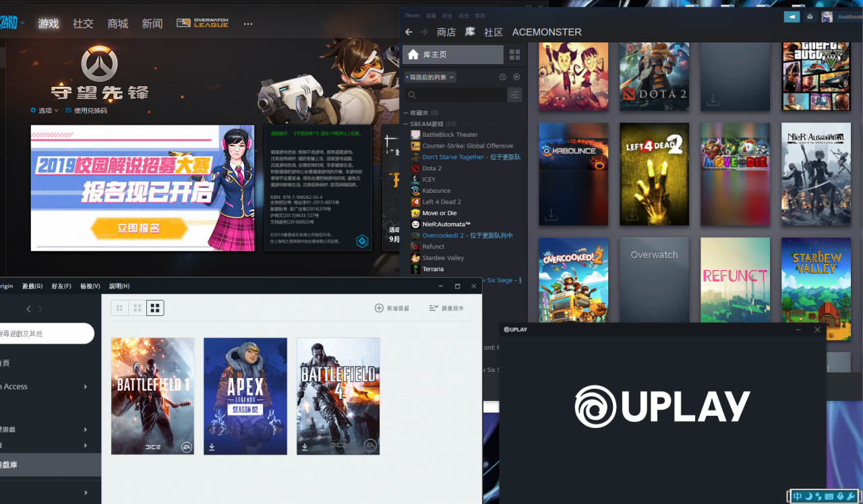
Task: Open the Steam menu in Steam menu bar
Action: [x=412, y=15]
